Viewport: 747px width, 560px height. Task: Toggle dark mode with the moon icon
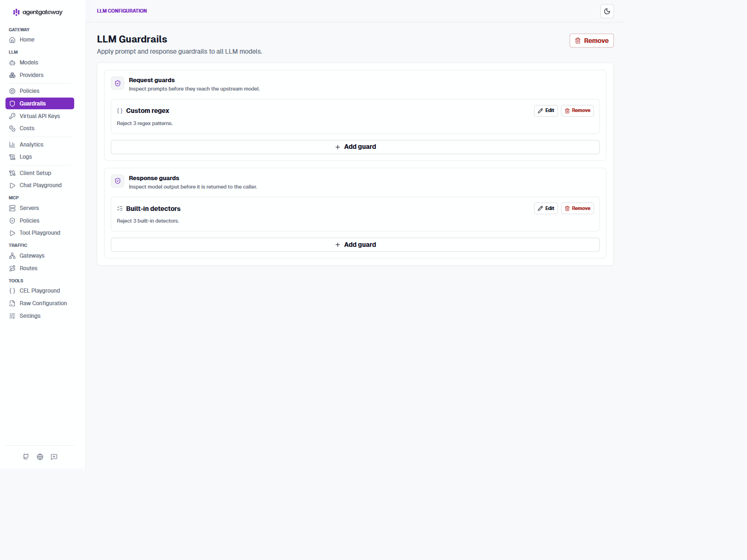tap(607, 11)
